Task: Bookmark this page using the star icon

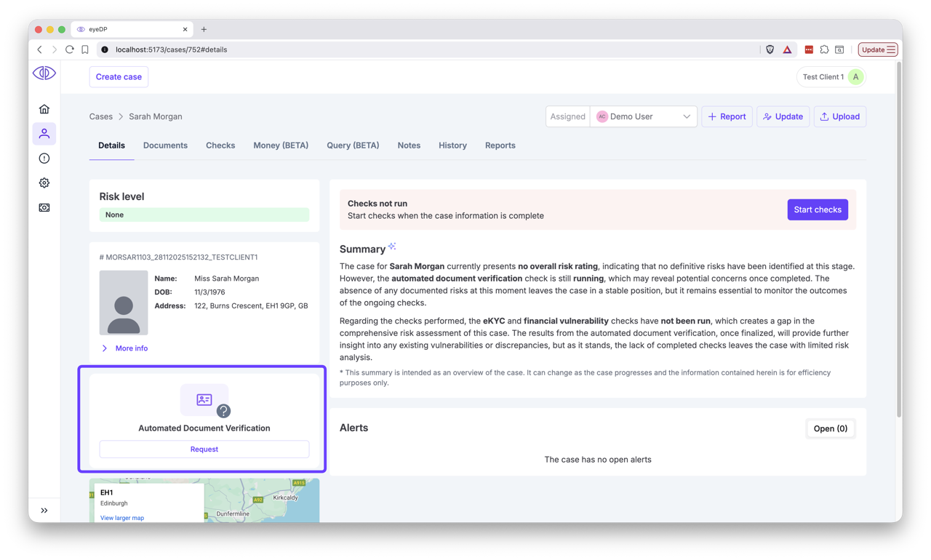Action: tap(84, 49)
